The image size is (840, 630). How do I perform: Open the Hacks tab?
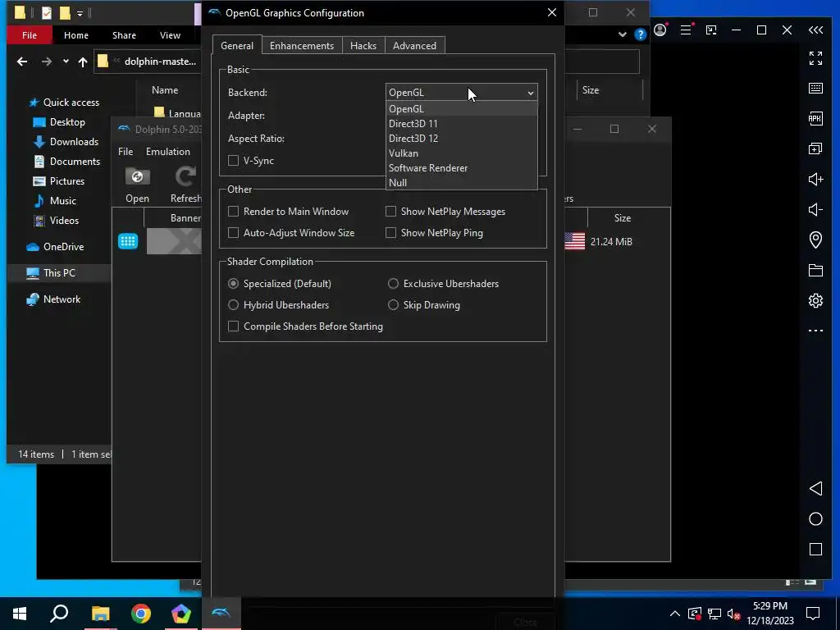tap(363, 46)
